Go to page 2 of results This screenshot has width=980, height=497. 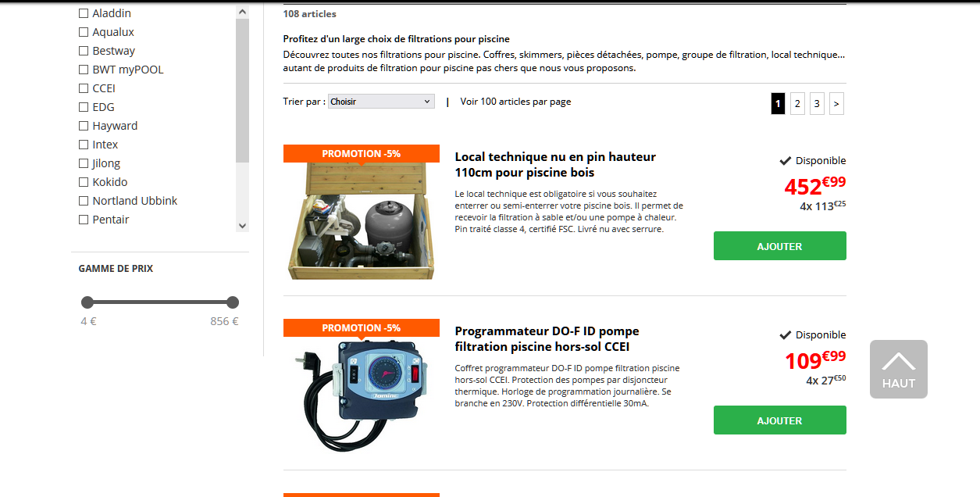tap(797, 103)
